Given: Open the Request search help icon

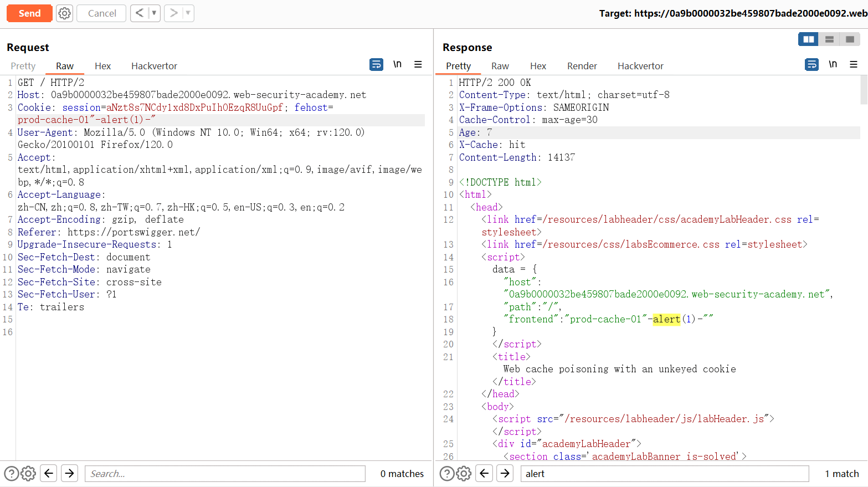Looking at the screenshot, I should click(11, 473).
